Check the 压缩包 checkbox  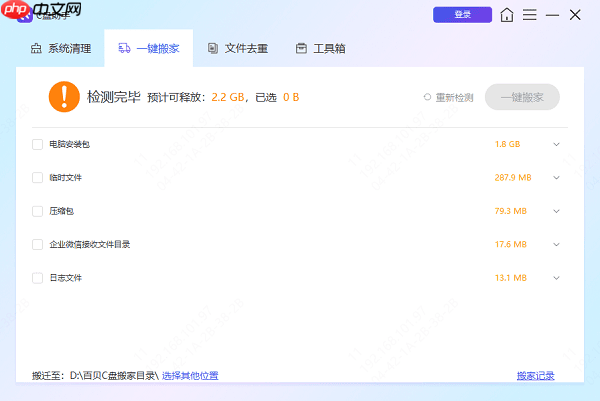(x=38, y=211)
